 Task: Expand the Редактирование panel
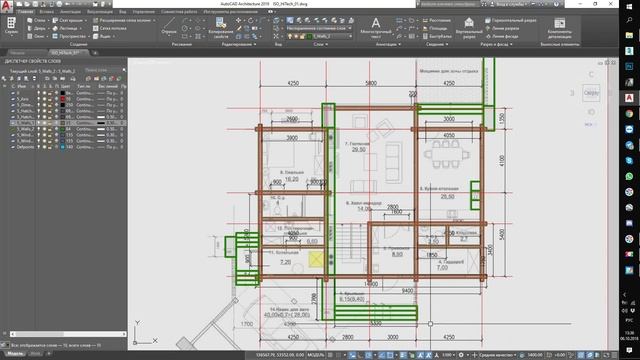[x=239, y=44]
